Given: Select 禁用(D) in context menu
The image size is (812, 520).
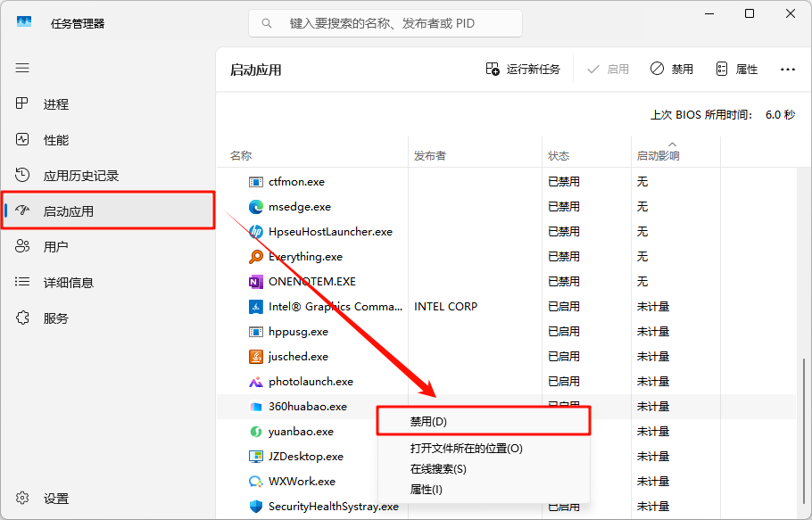Looking at the screenshot, I should [x=428, y=421].
